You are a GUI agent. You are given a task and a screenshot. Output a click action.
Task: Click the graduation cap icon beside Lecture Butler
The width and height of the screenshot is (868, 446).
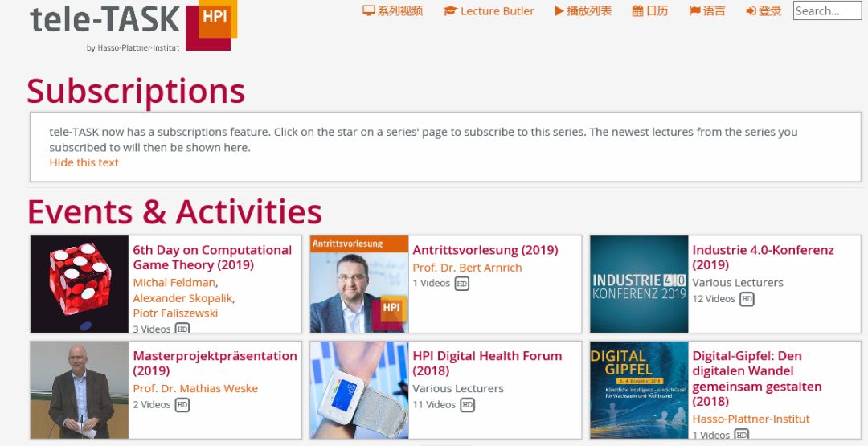[x=450, y=10]
